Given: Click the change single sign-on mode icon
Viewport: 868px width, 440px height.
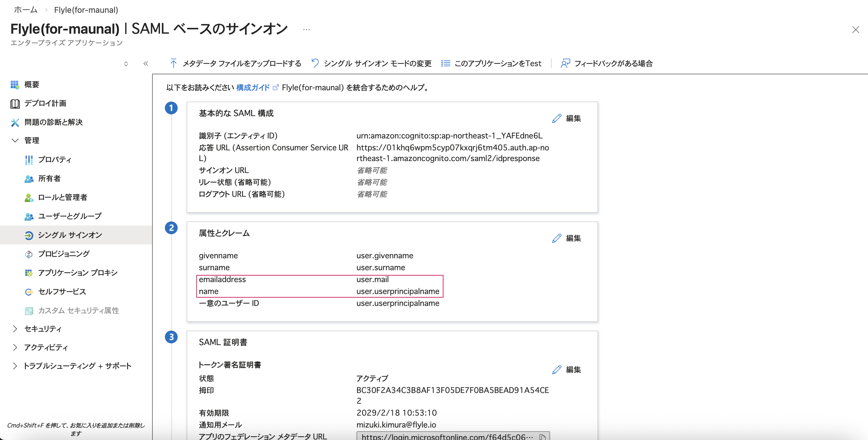Looking at the screenshot, I should point(315,63).
